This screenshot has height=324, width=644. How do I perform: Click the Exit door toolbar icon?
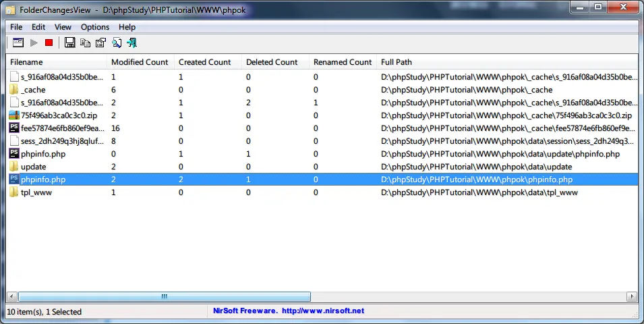coord(131,43)
